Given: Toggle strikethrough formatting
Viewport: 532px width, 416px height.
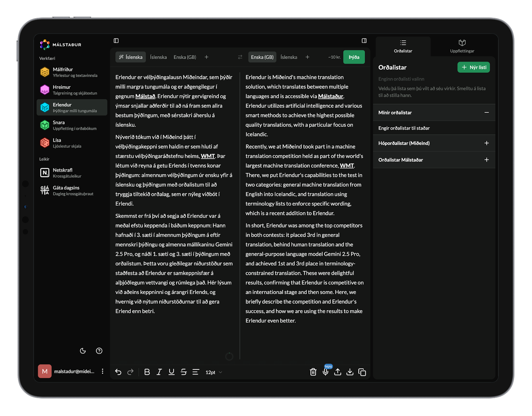Looking at the screenshot, I should 184,372.
